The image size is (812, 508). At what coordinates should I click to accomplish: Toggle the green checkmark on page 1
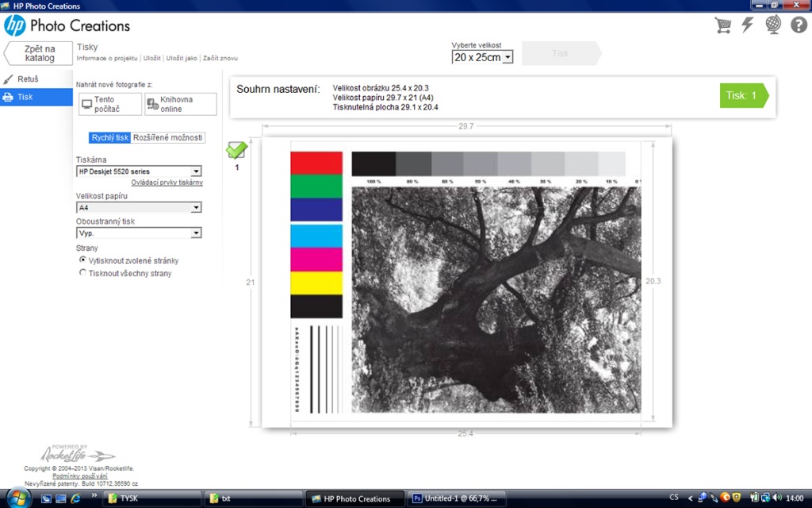point(236,150)
